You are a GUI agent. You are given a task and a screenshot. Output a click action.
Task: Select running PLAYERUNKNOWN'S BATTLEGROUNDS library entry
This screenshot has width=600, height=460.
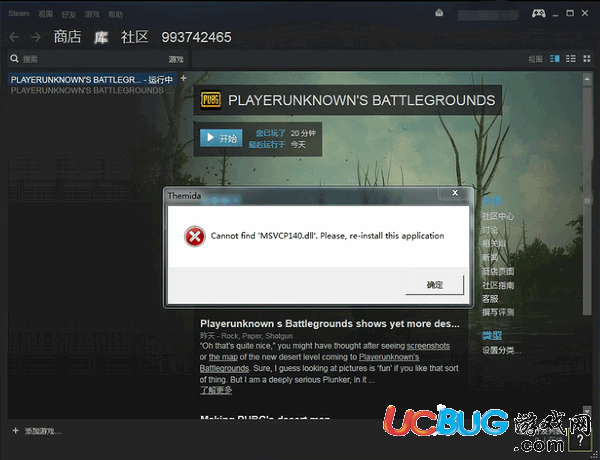[92, 80]
